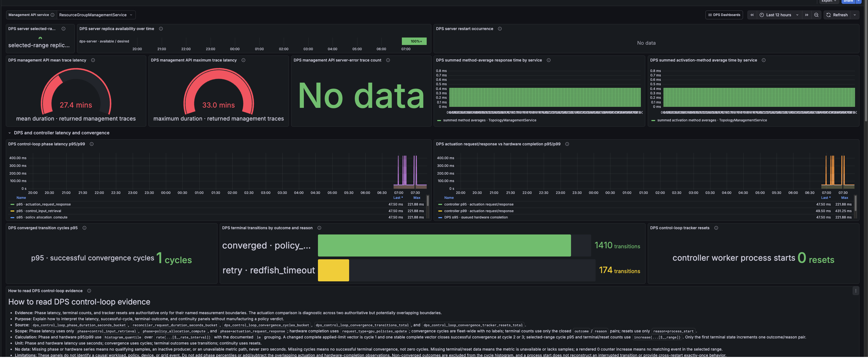
Task: Click yellow color swatch of controller p99 series
Action: [440, 211]
